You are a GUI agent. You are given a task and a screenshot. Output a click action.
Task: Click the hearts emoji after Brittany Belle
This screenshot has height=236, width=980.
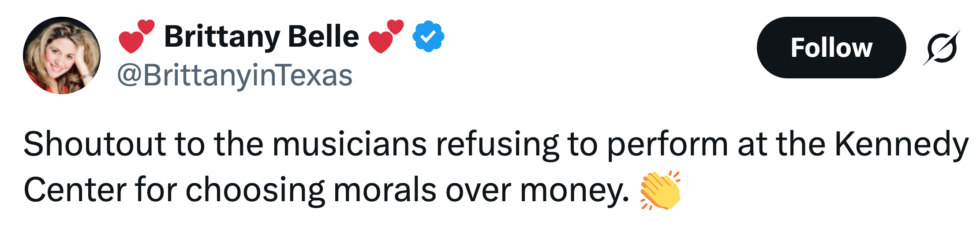pos(386,36)
